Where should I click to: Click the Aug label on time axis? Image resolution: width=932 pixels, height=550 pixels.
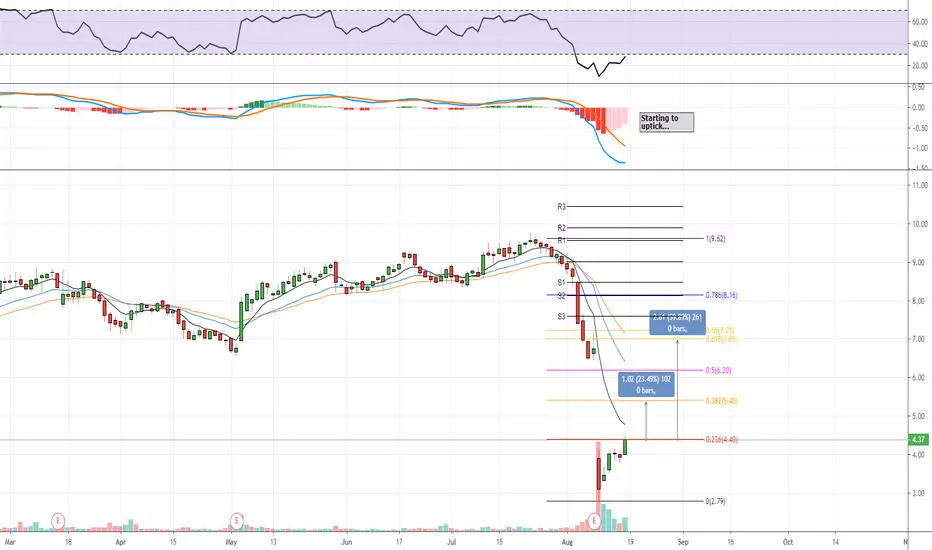coord(568,542)
